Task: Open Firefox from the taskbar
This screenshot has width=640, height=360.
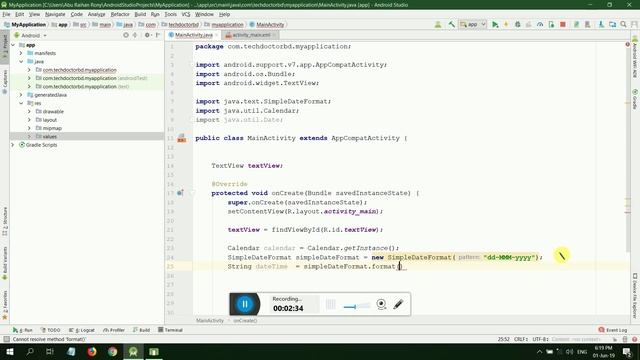Action: point(92,351)
